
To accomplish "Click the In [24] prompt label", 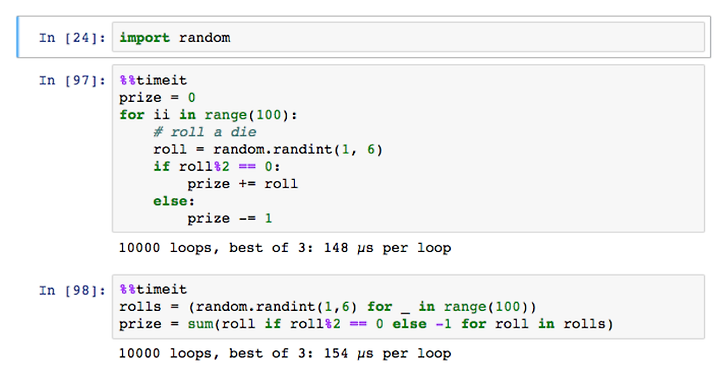I will [72, 38].
